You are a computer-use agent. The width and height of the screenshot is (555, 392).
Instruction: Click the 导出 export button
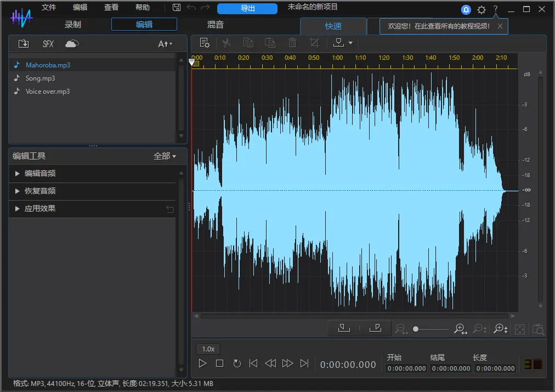pyautogui.click(x=247, y=8)
